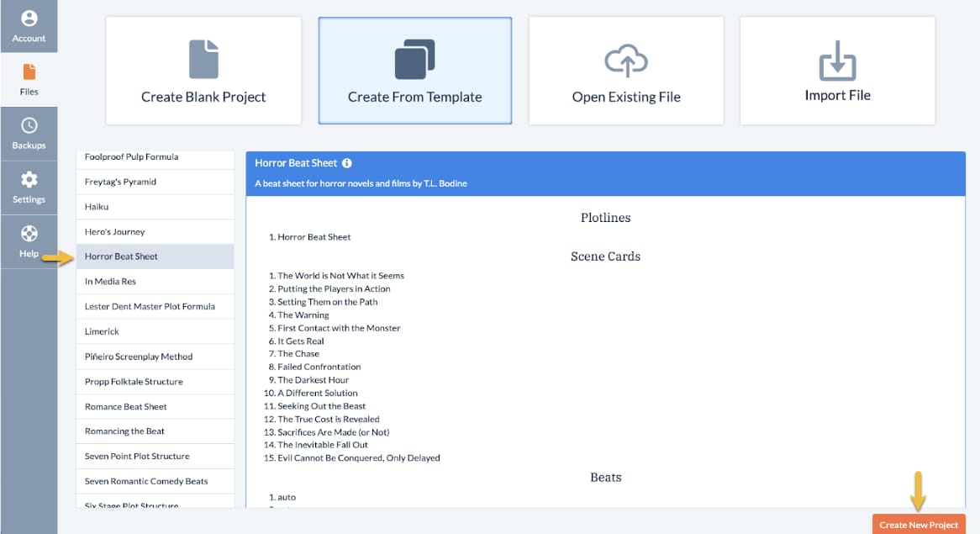Select Hero's Journey template
This screenshot has width=980, height=534.
(x=115, y=232)
